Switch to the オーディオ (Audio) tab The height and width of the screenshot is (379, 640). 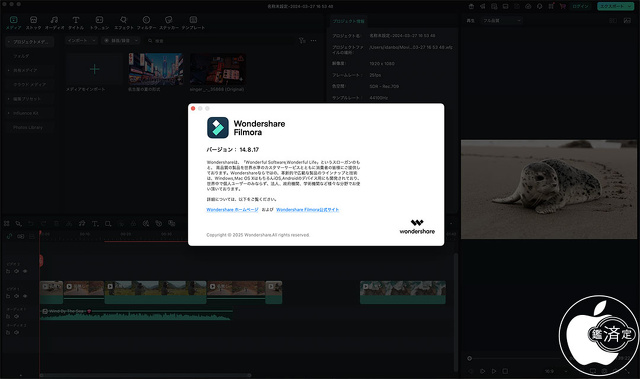[55, 23]
